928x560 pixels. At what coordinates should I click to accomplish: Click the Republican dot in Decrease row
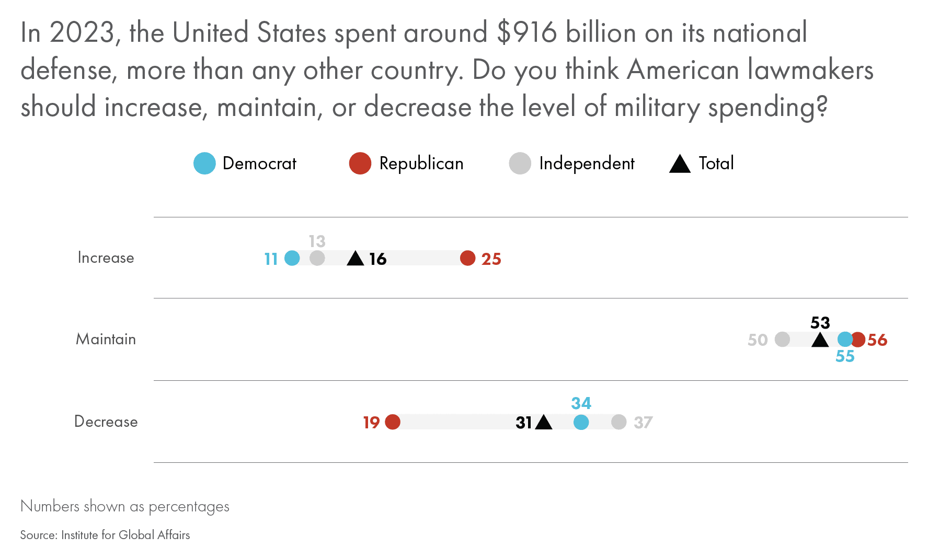(393, 422)
